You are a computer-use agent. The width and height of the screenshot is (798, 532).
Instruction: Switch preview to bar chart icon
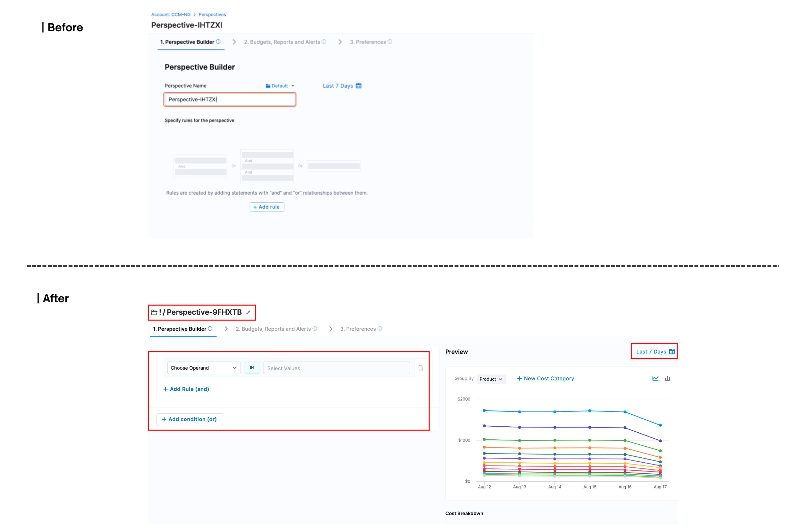(x=667, y=378)
